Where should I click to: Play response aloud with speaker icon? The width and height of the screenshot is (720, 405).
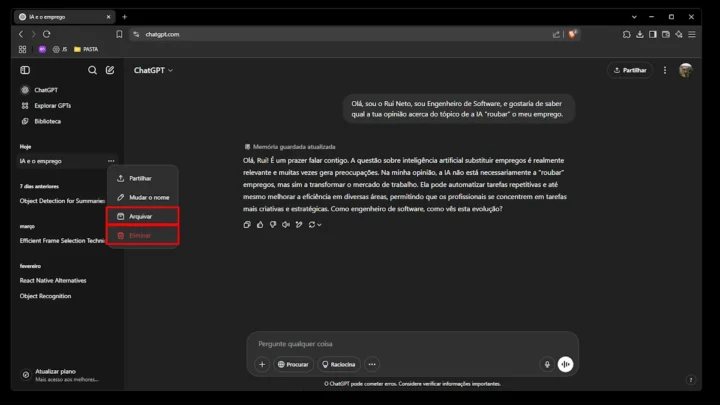pyautogui.click(x=285, y=225)
